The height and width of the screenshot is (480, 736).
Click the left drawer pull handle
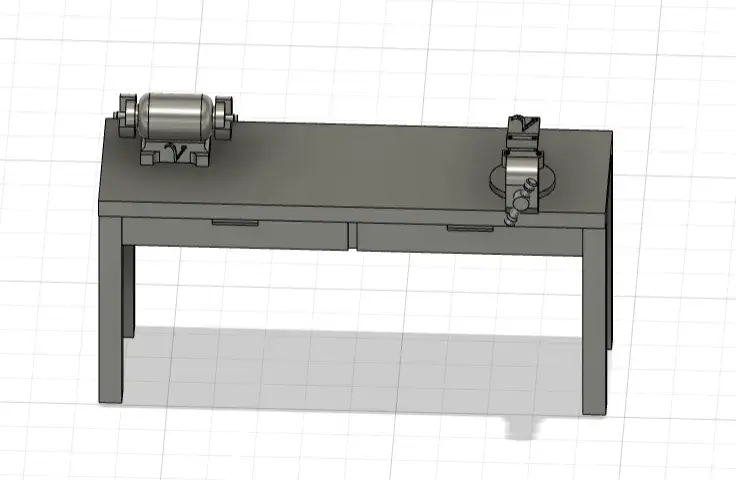click(235, 223)
